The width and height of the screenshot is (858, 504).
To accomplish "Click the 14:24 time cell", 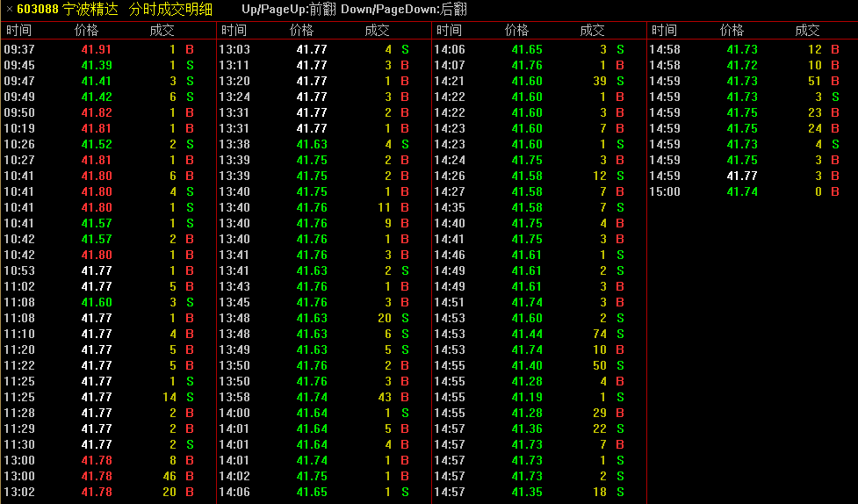I will (450, 161).
